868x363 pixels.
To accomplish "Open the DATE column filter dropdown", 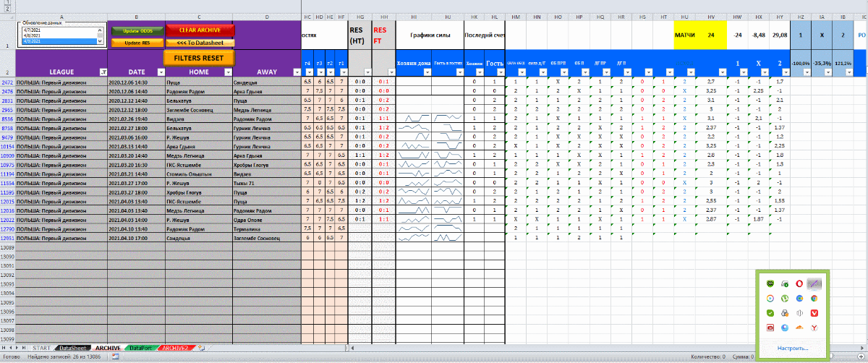I will [159, 72].
